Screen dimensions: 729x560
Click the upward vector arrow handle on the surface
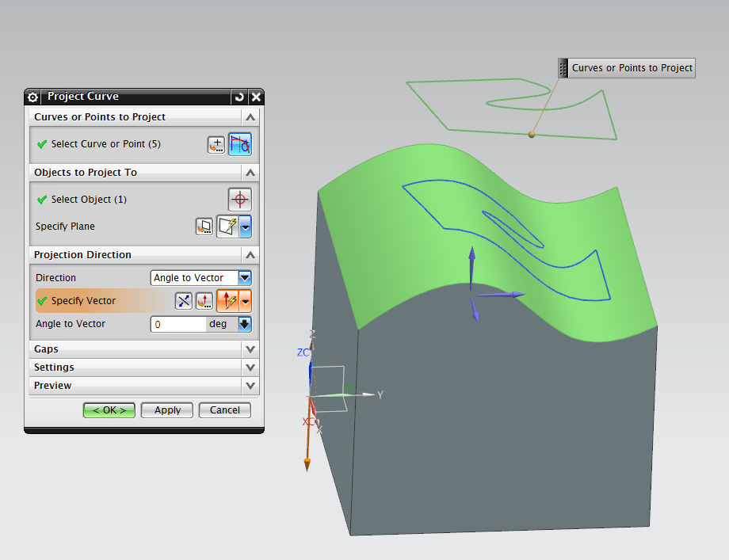coord(472,255)
